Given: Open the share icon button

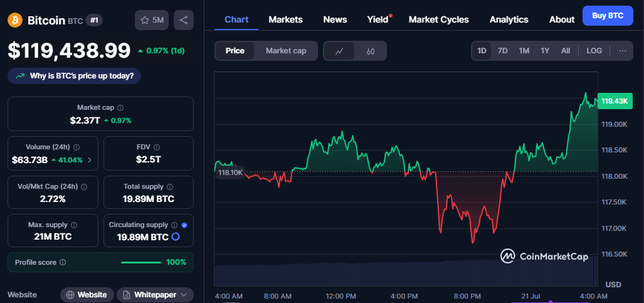Looking at the screenshot, I should (184, 20).
